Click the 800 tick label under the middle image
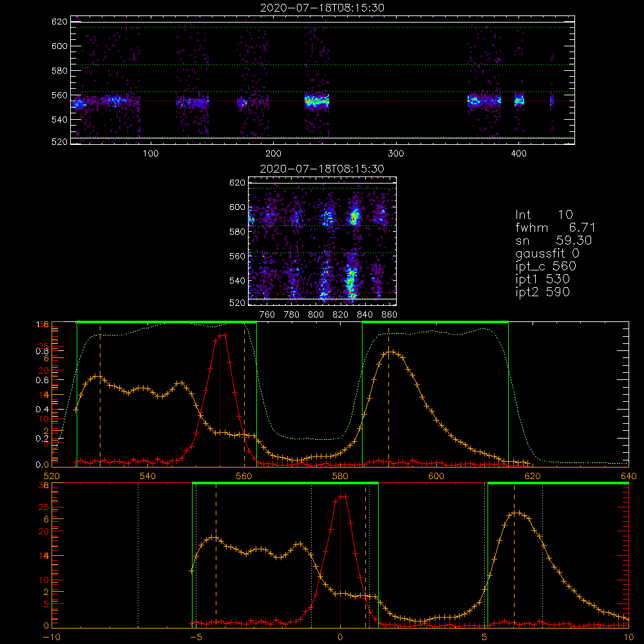Image resolution: width=644 pixels, height=644 pixels. [316, 315]
